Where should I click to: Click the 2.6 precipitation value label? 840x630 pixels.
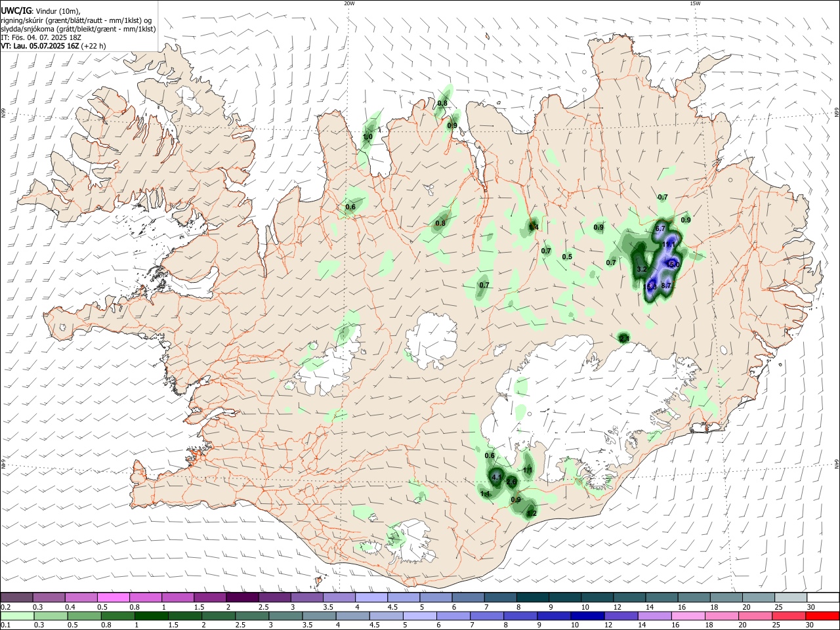tap(512, 482)
